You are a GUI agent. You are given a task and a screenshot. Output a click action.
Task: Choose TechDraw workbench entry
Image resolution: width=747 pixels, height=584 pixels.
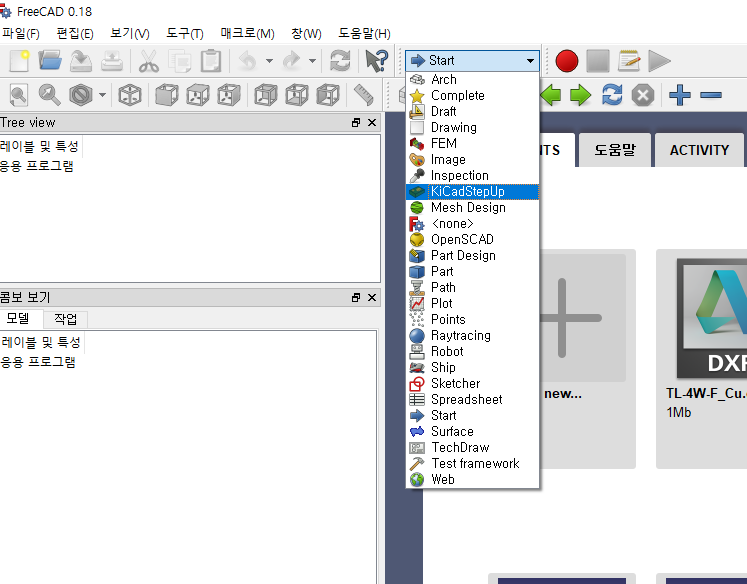pyautogui.click(x=472, y=447)
